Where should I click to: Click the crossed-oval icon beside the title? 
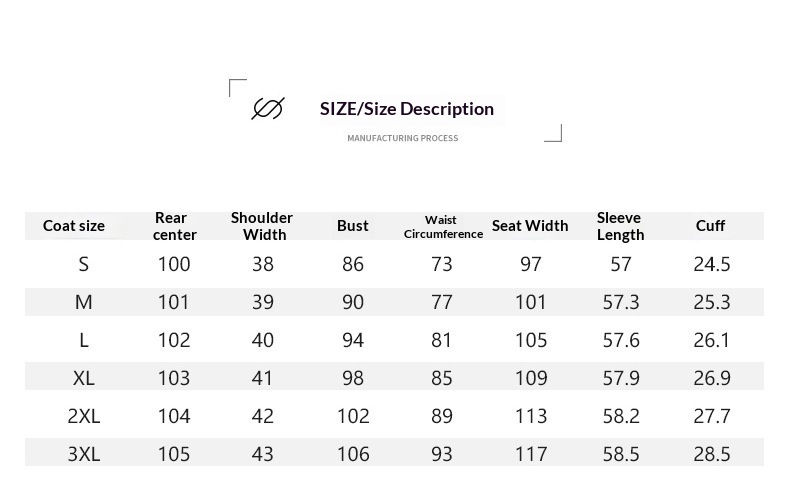pos(268,109)
